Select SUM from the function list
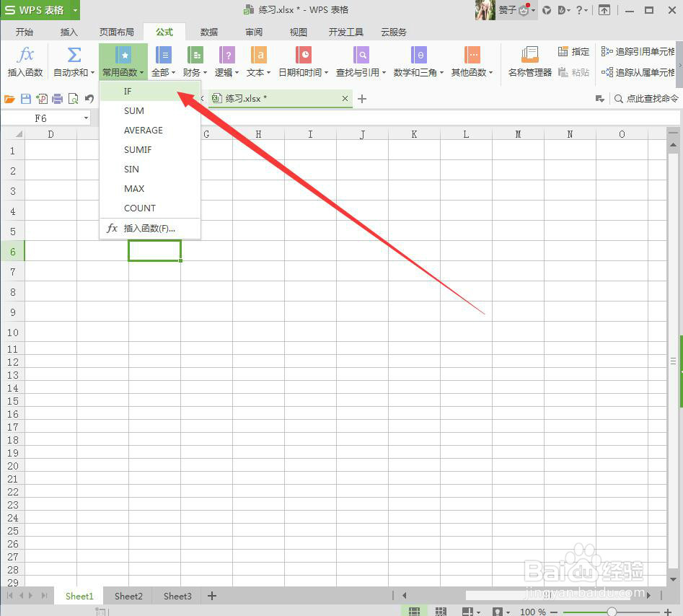683x616 pixels. point(150,110)
